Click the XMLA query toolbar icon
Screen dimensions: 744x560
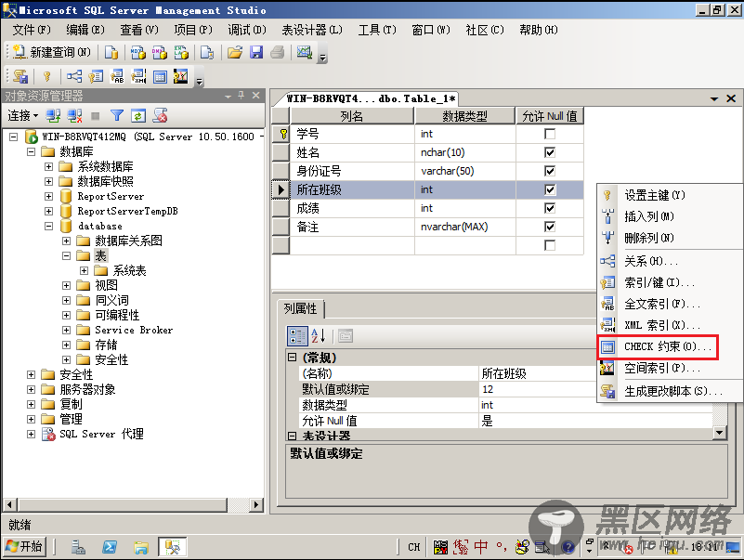[x=181, y=52]
